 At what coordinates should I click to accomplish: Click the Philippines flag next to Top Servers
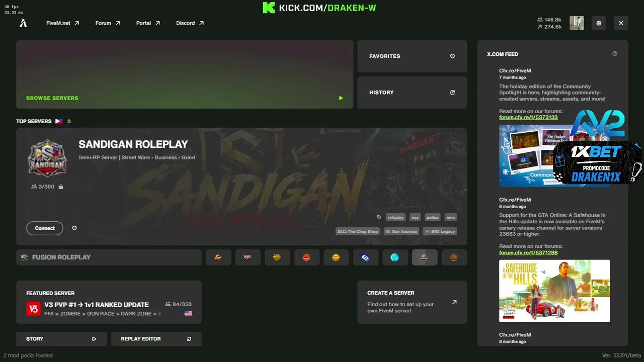tap(59, 121)
